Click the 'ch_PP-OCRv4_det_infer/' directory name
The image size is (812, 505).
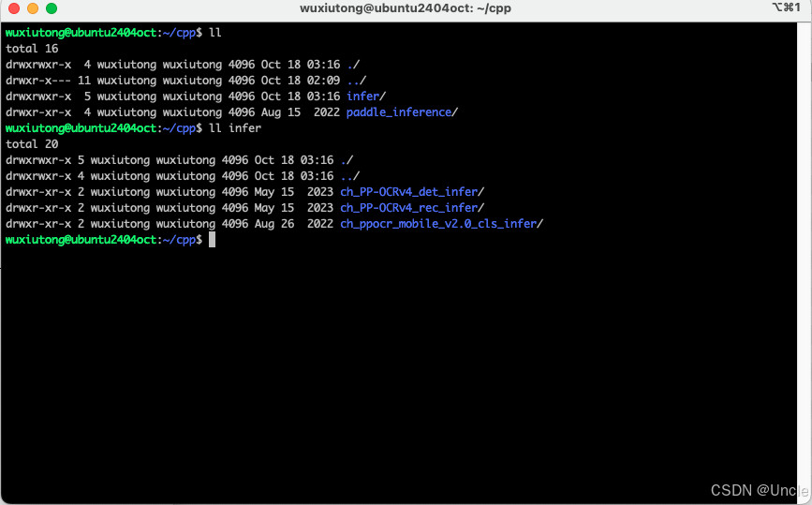click(412, 192)
